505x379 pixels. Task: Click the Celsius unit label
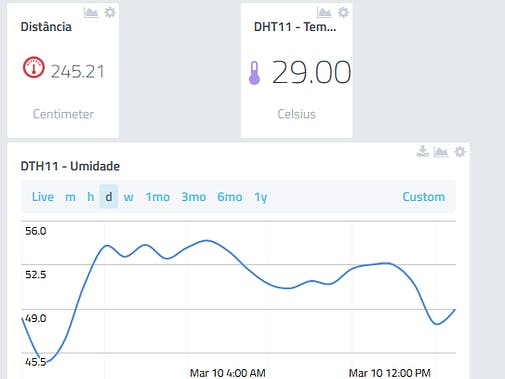(x=297, y=114)
